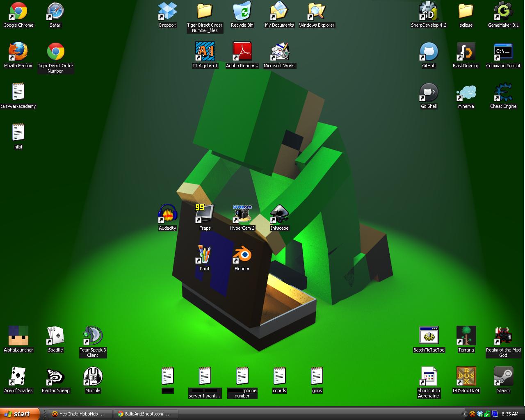Launch Safari from the desktop
The height and width of the screenshot is (420, 525).
(x=55, y=11)
